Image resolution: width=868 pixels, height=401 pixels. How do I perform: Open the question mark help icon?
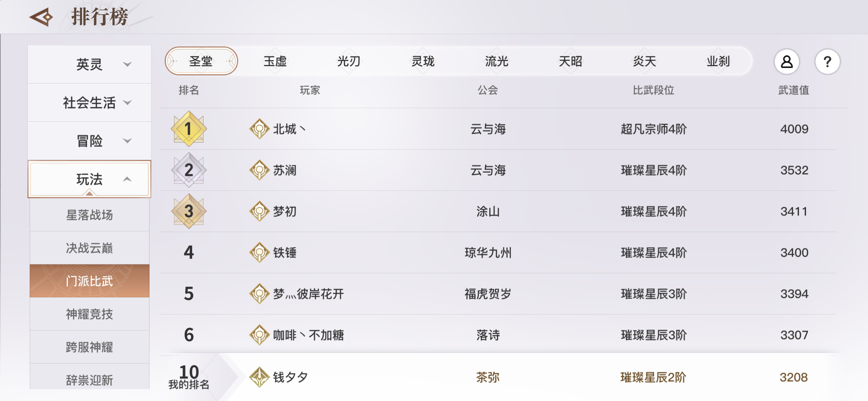(x=827, y=62)
